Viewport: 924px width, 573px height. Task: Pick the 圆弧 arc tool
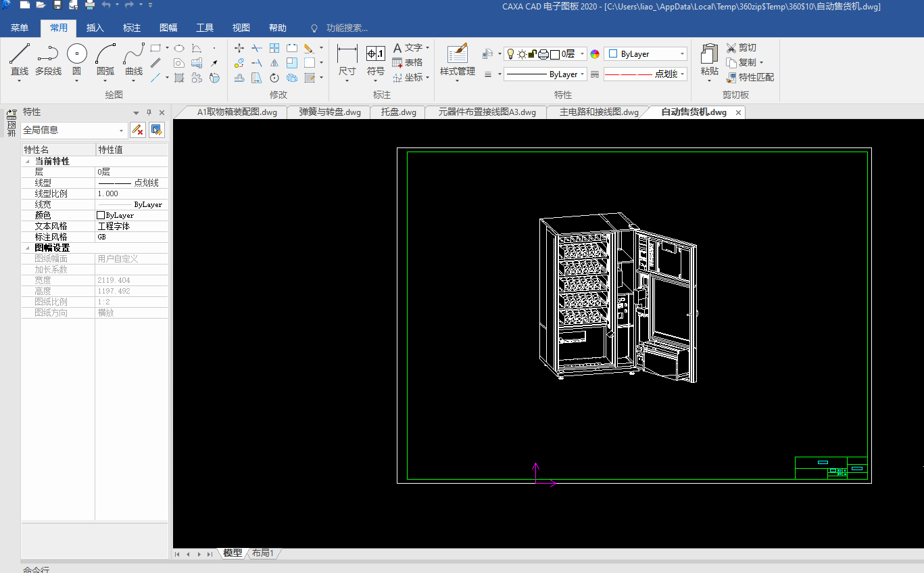tap(105, 55)
